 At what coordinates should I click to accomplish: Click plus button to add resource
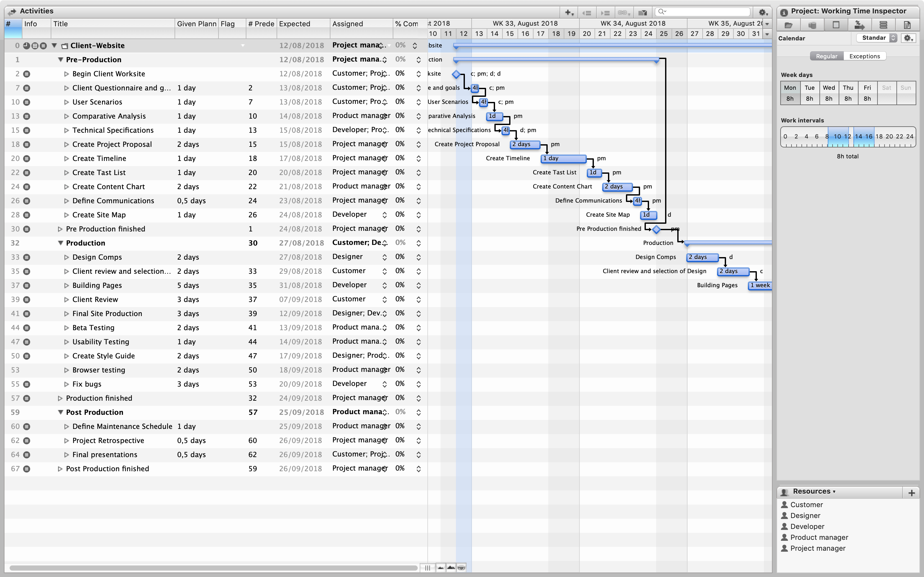tap(911, 493)
